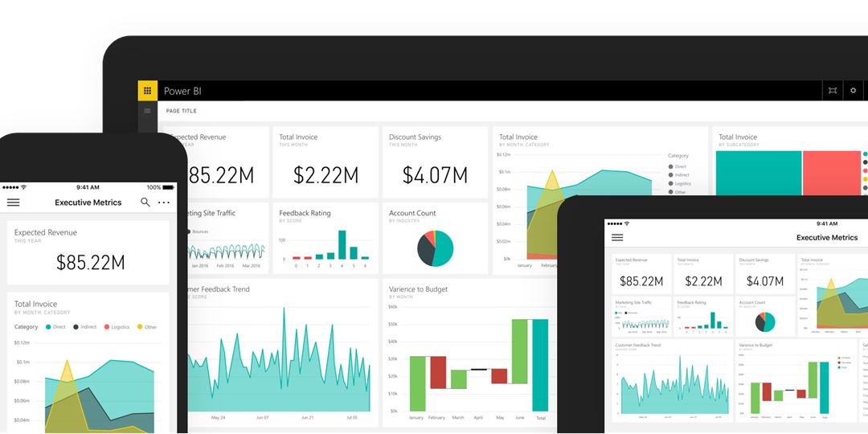Image resolution: width=868 pixels, height=434 pixels.
Task: Open the settings gear in the Power BI header
Action: point(854,91)
